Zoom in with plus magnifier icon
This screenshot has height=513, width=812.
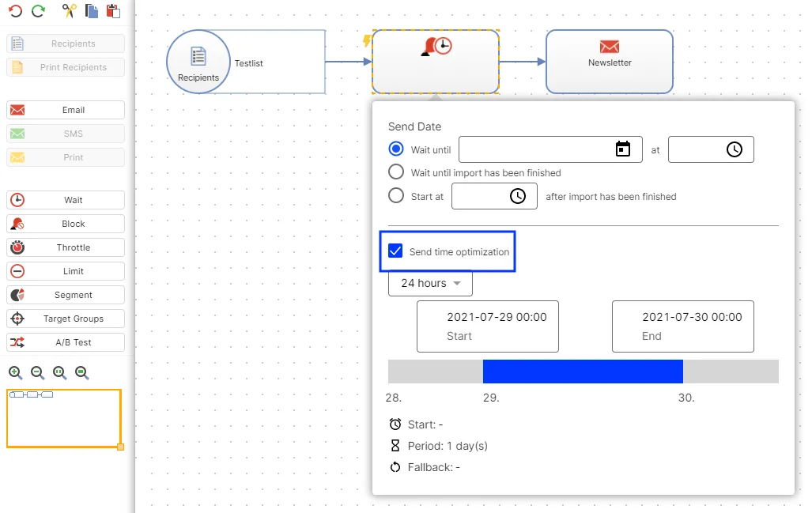tap(16, 373)
